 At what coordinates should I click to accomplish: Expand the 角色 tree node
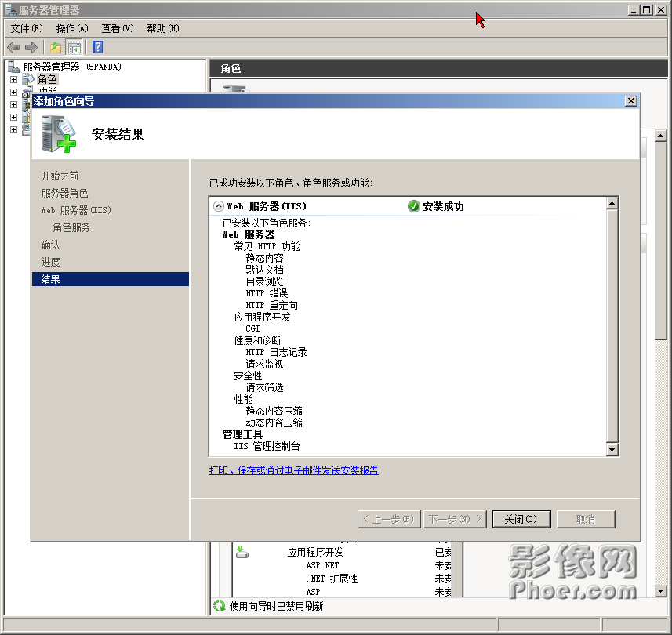[13, 80]
